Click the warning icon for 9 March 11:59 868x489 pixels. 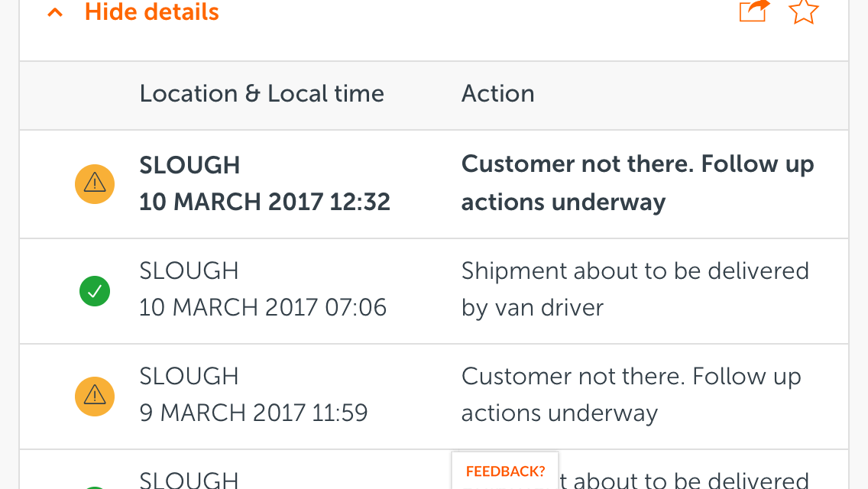(95, 396)
